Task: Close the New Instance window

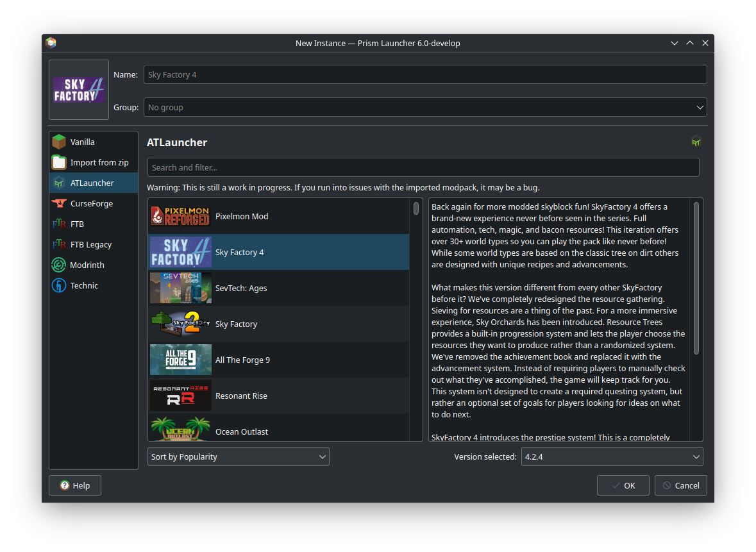Action: 705,43
